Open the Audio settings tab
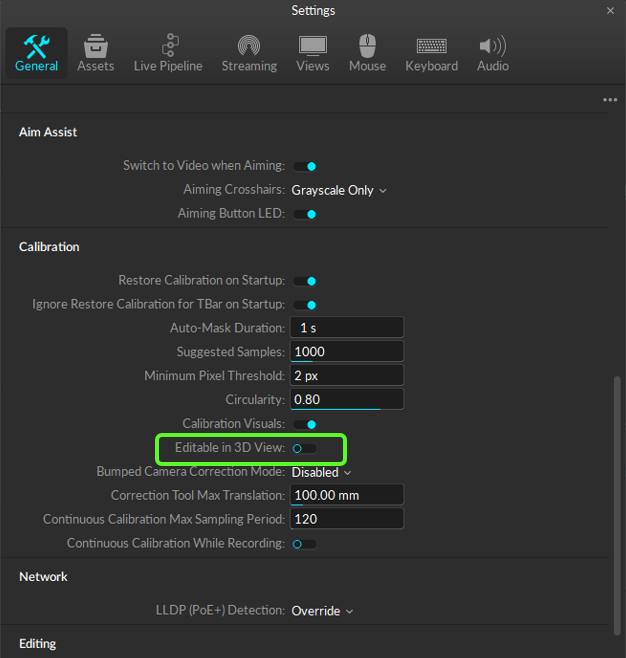This screenshot has height=658, width=626. (493, 53)
